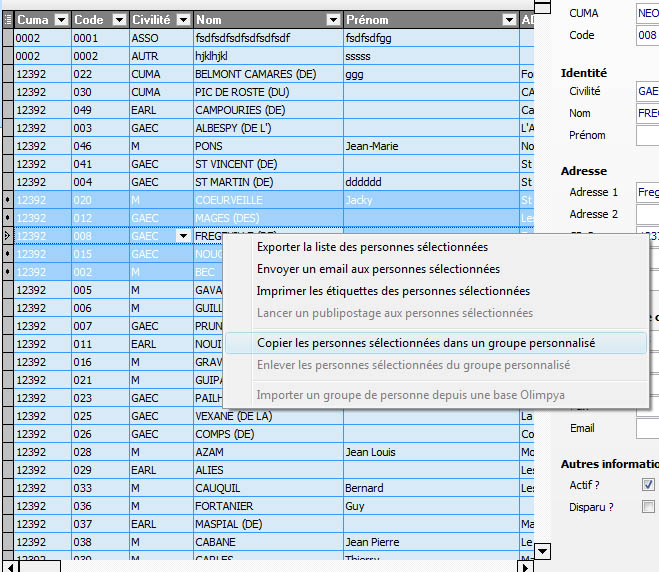This screenshot has height=572, width=659.
Task: Choose Copier les personnes sélectionnées dans un groupe
Action: pos(436,343)
